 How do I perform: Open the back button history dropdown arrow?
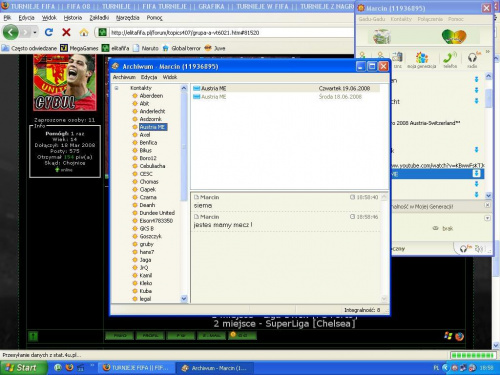pos(35,32)
